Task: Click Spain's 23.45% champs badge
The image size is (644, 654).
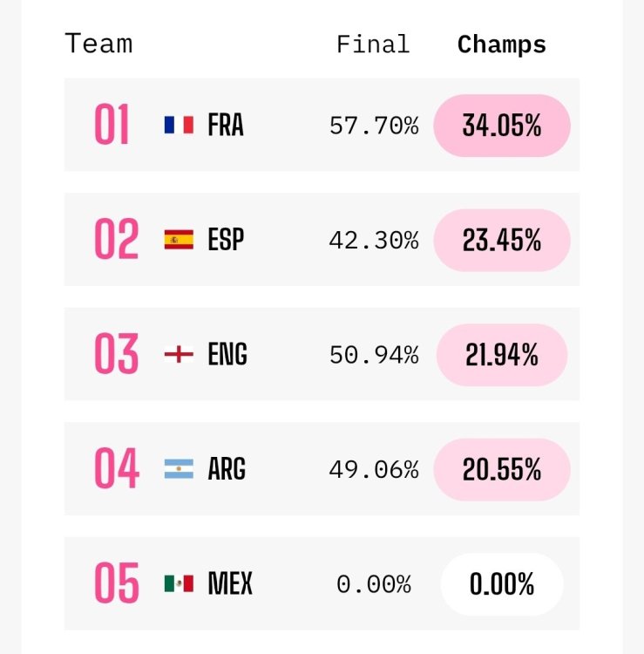Action: [502, 241]
